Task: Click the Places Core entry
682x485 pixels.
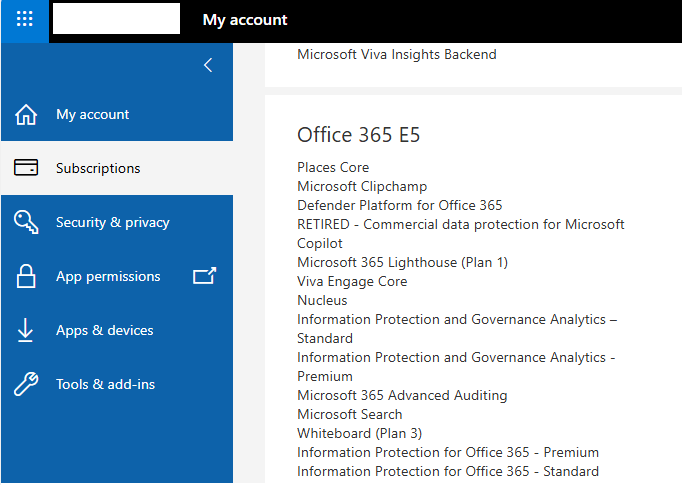Action: click(333, 167)
